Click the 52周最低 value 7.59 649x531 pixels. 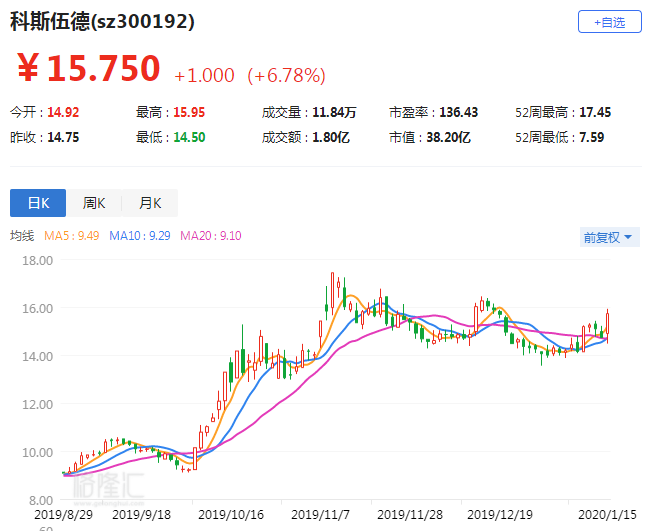click(591, 137)
